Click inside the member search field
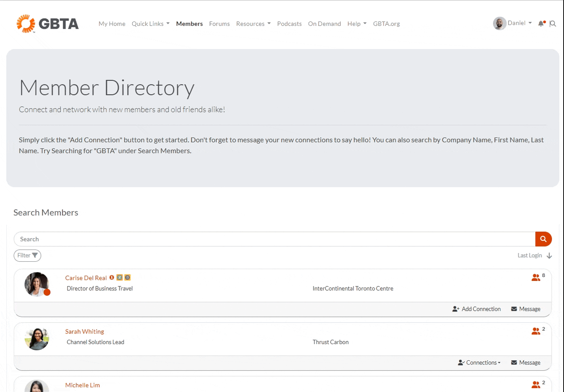Screen dimensions: 564x392 157,239
